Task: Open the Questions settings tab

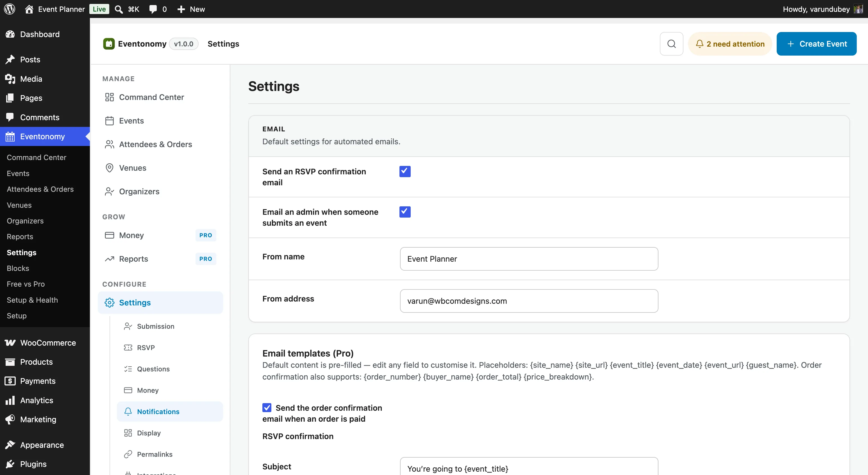Action: (170, 369)
